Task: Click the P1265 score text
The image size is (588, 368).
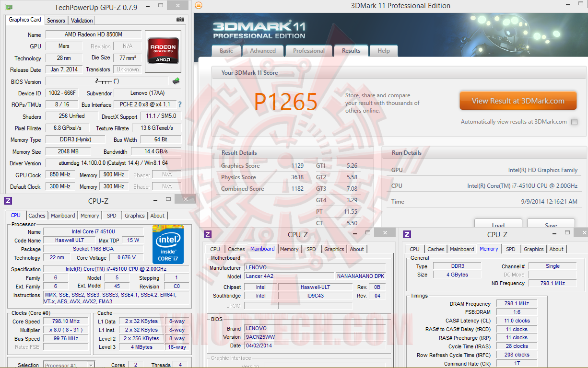Action: (286, 102)
